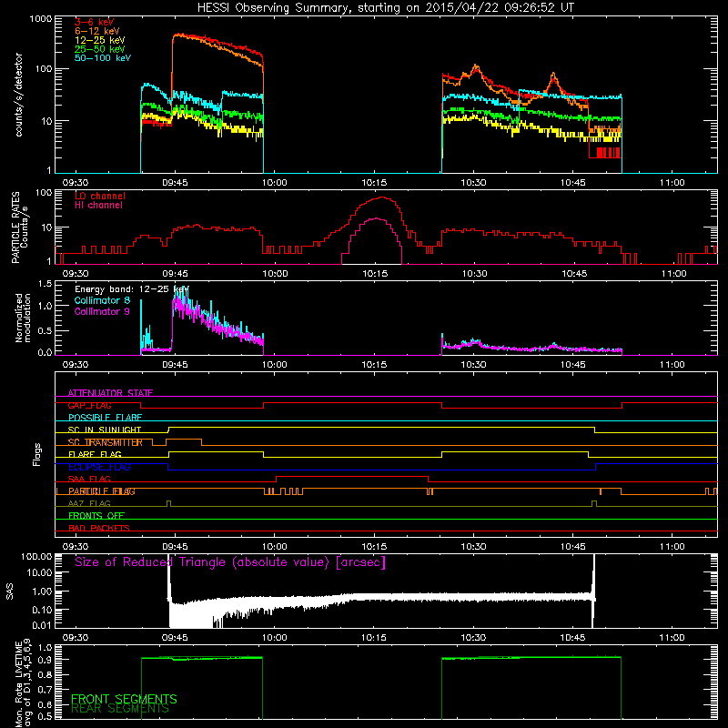Viewport: 728px width, 728px height.
Task: Select the ECLIPSE_FLAG label
Action: pyautogui.click(x=99, y=467)
